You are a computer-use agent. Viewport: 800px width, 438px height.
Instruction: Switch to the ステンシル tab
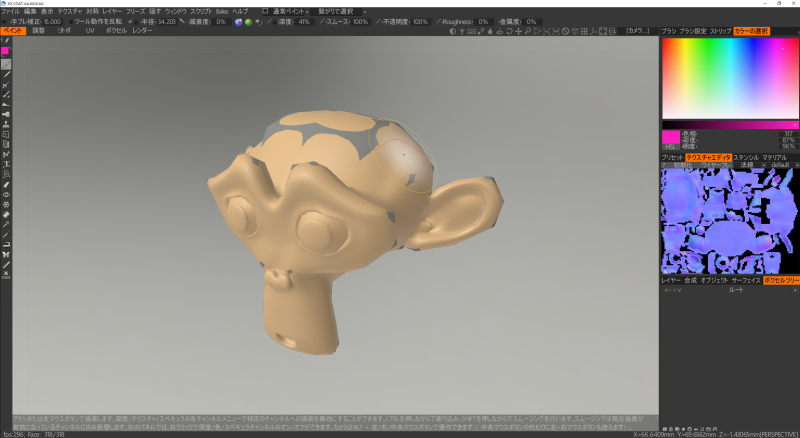pyautogui.click(x=746, y=157)
